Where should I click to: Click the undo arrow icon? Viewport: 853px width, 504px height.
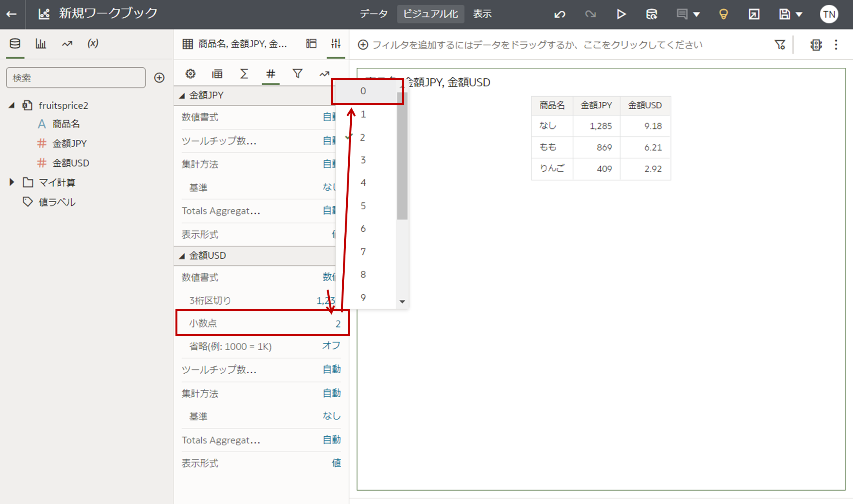(x=560, y=14)
